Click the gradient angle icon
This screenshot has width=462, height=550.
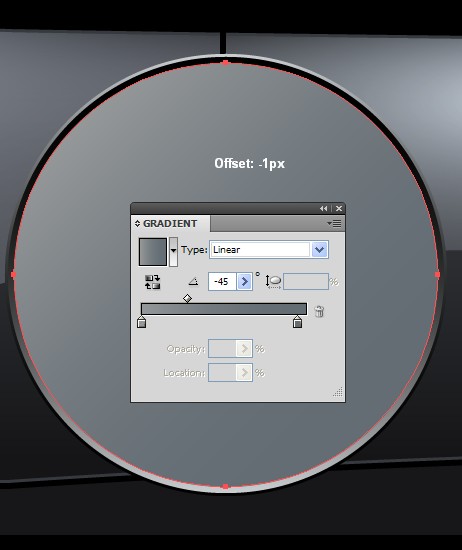pos(193,281)
